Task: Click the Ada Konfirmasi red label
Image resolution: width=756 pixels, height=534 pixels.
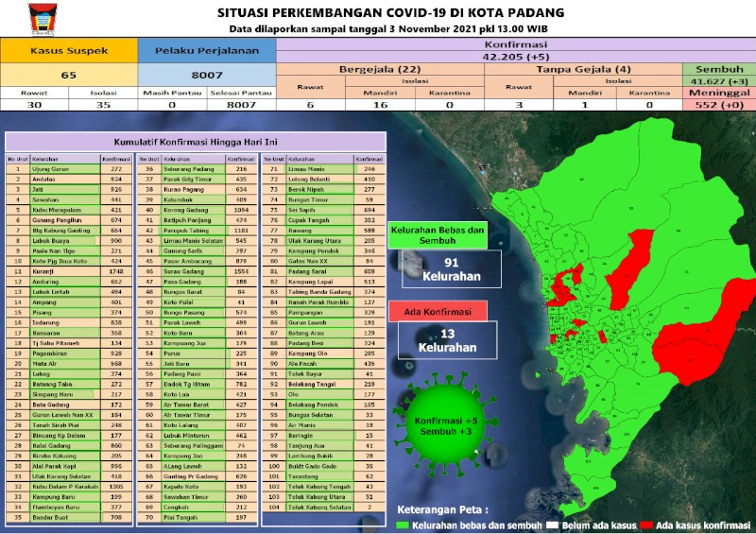Action: coord(438,312)
